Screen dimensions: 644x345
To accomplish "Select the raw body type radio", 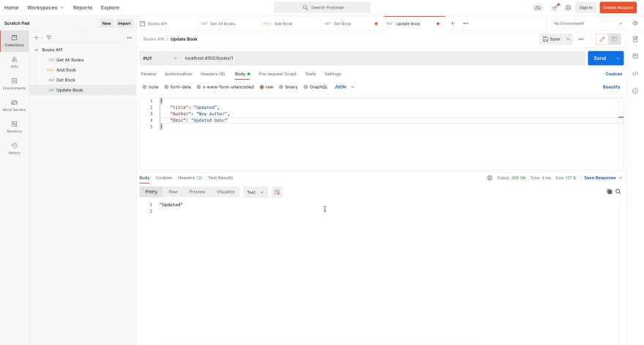I will point(262,87).
